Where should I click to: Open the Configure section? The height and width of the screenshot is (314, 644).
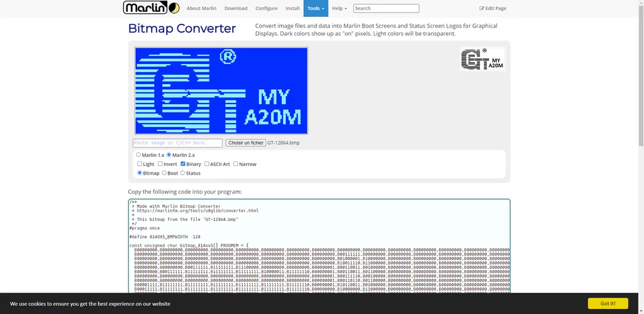267,8
